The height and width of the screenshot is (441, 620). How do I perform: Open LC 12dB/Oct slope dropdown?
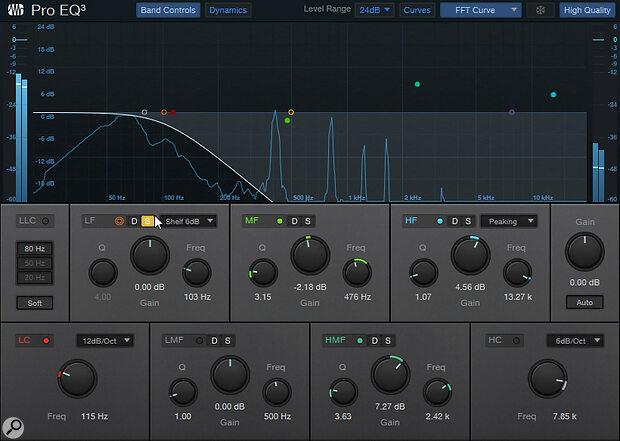click(105, 341)
